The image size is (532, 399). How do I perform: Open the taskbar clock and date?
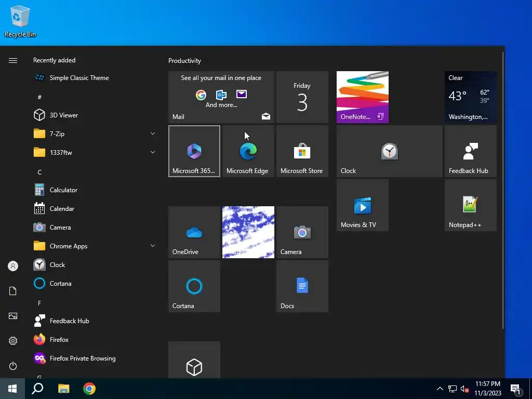(x=487, y=389)
